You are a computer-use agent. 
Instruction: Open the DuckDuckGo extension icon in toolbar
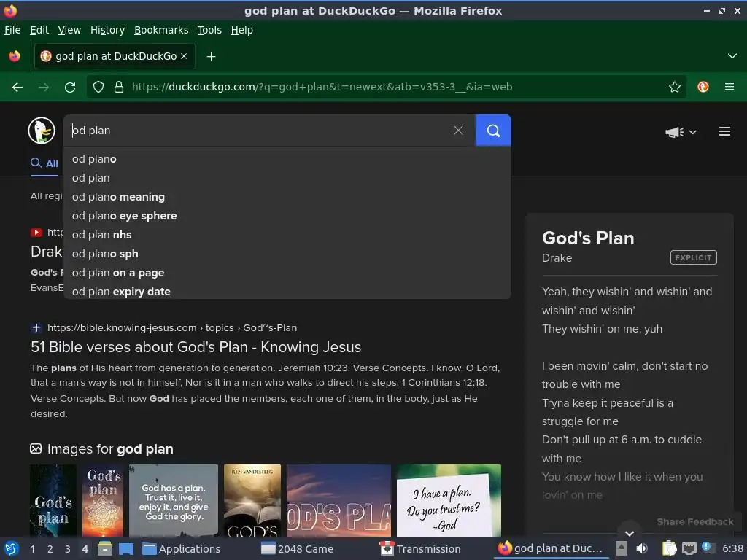pos(703,87)
